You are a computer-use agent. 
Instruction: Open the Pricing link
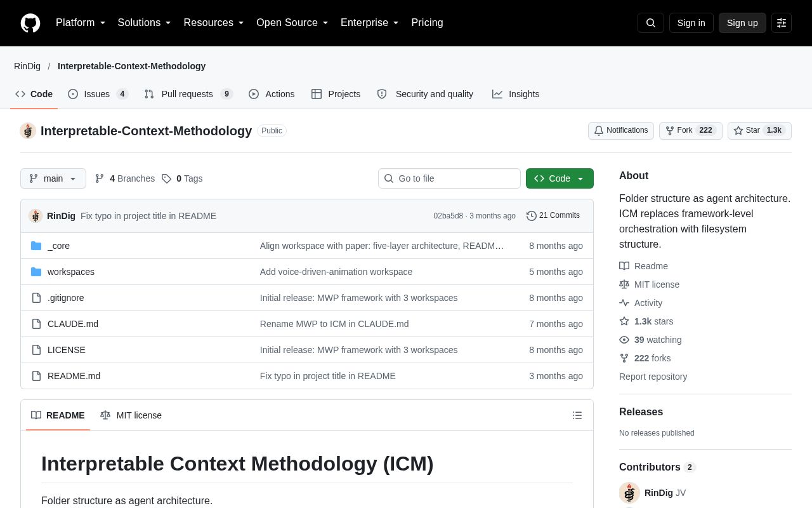point(427,23)
